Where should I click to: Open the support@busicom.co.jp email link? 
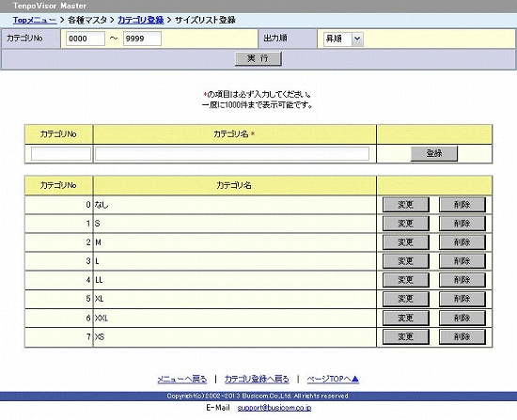tap(274, 408)
